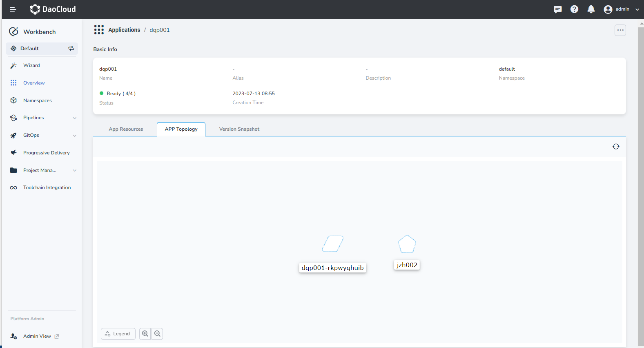Image resolution: width=644 pixels, height=348 pixels.
Task: Select the jzh002 pentagon node
Action: click(407, 245)
